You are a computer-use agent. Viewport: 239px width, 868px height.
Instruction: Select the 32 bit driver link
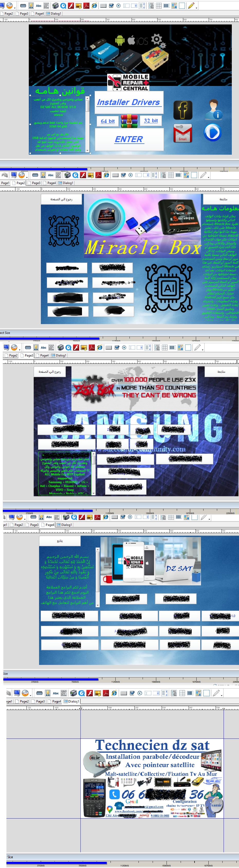(x=151, y=121)
